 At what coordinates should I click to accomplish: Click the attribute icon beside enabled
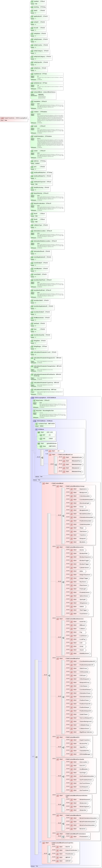point(32,1)
